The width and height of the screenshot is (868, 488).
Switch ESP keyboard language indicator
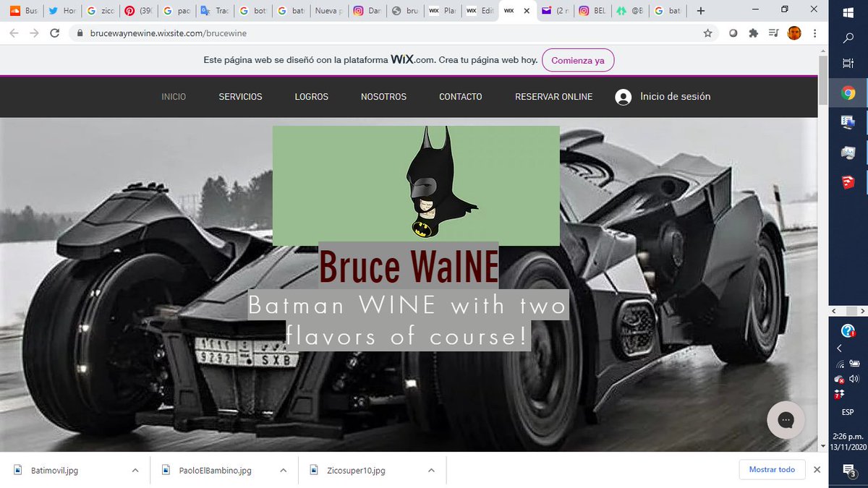tap(848, 412)
